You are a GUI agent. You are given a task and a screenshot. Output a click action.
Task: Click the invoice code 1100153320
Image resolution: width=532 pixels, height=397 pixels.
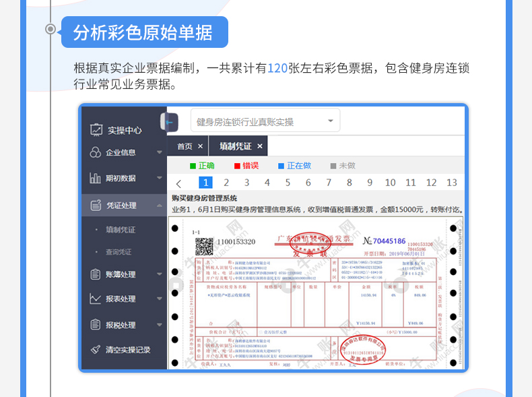point(236,242)
